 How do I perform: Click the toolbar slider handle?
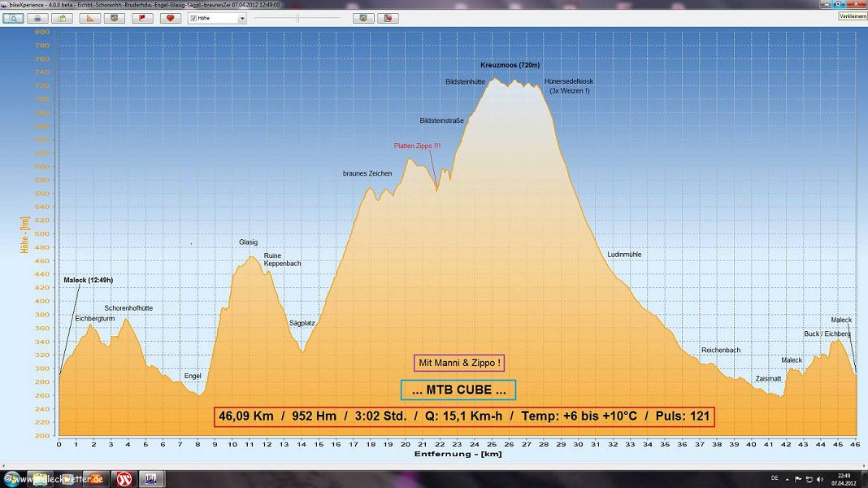tap(297, 18)
